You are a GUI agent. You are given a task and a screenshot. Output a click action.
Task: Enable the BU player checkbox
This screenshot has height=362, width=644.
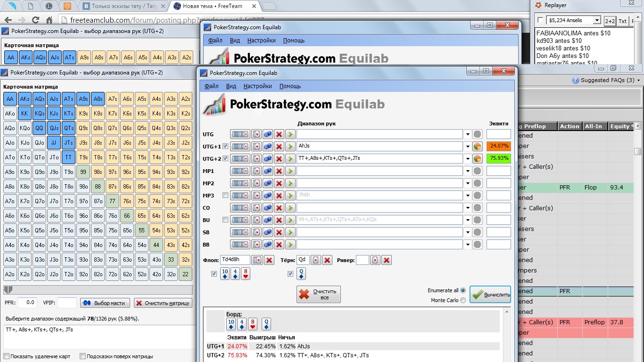[225, 220]
